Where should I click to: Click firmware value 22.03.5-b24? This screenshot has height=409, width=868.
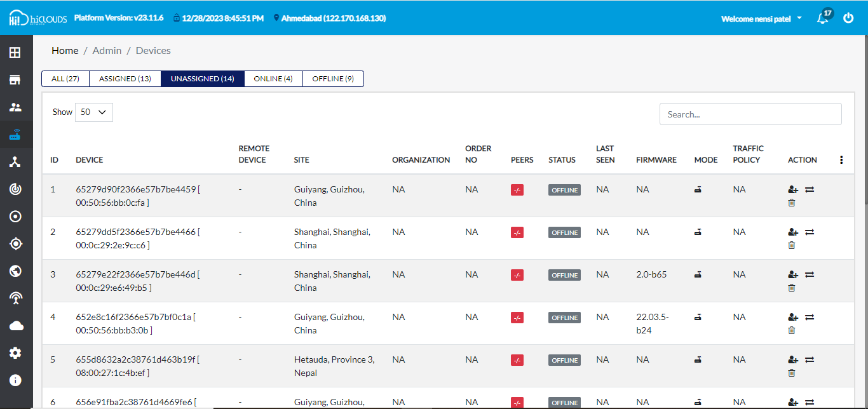point(653,323)
